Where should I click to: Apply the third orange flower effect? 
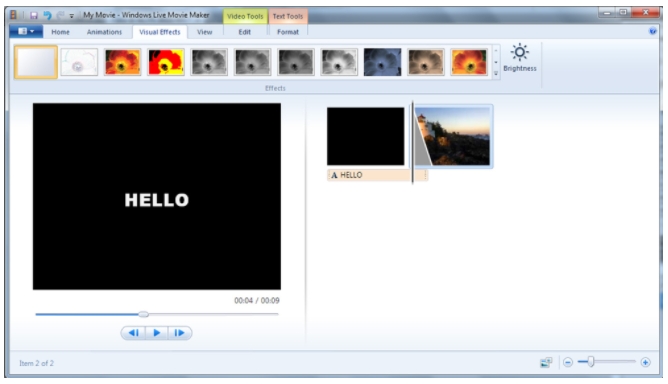(x=123, y=62)
